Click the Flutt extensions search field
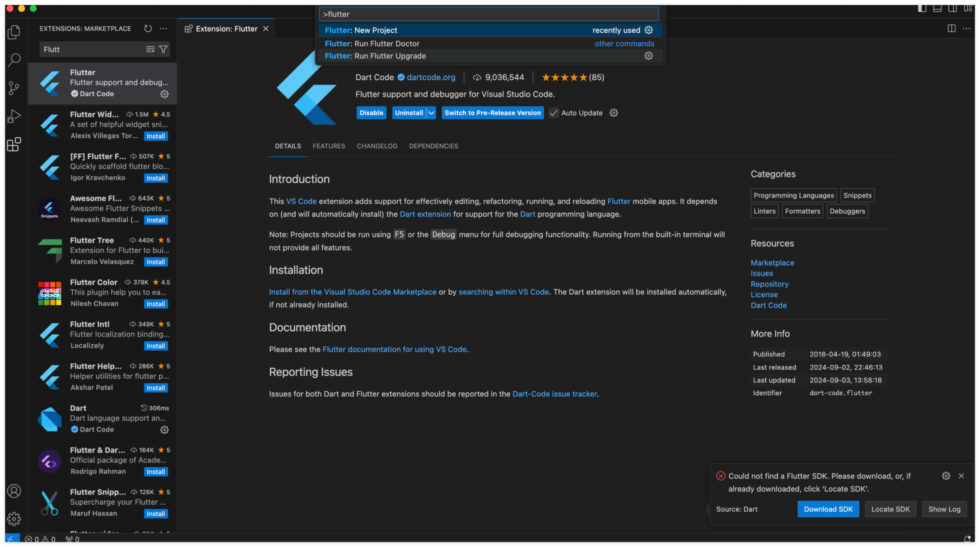The image size is (980, 547). click(91, 49)
